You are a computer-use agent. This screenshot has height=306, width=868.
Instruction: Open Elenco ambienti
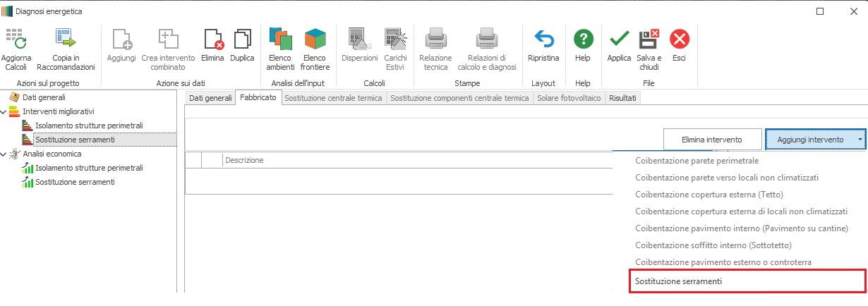tap(280, 39)
